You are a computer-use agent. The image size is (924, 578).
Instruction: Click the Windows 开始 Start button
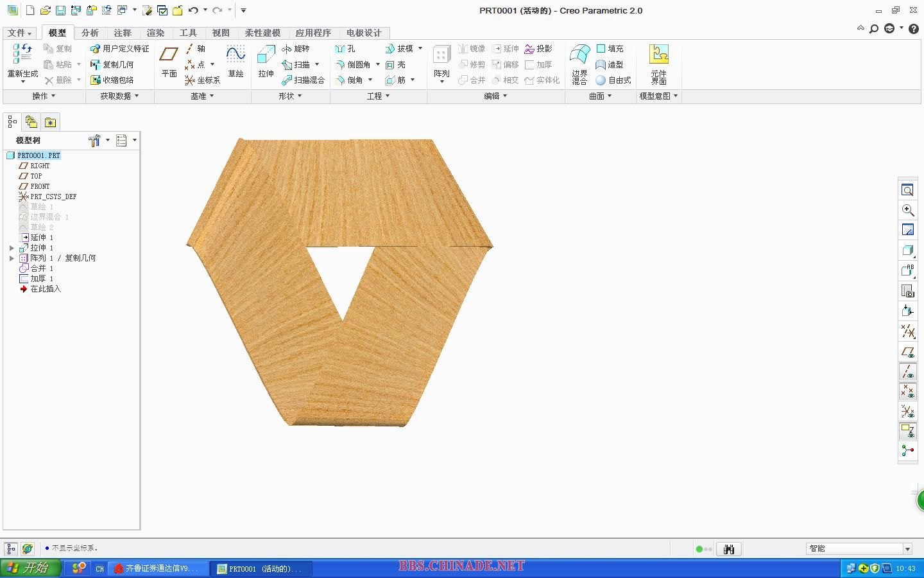30,568
